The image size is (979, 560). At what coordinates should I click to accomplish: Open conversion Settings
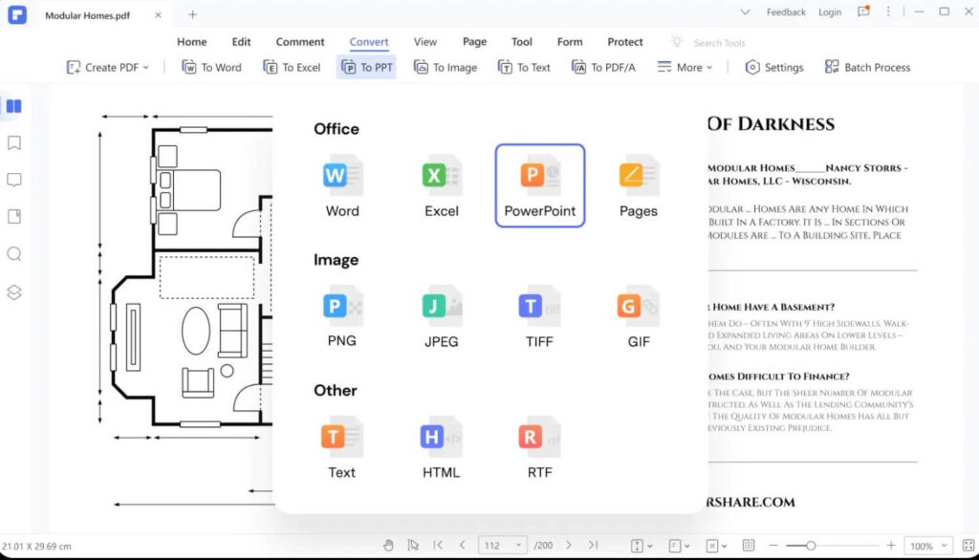coord(774,68)
